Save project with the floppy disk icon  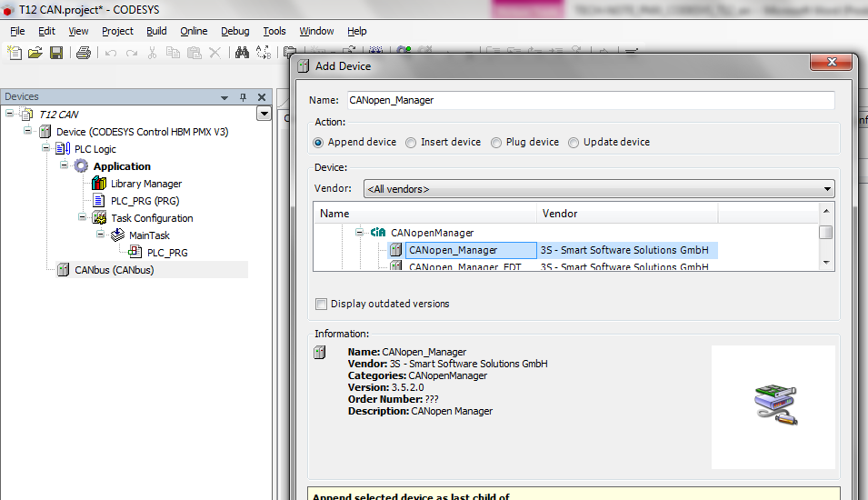coord(56,53)
